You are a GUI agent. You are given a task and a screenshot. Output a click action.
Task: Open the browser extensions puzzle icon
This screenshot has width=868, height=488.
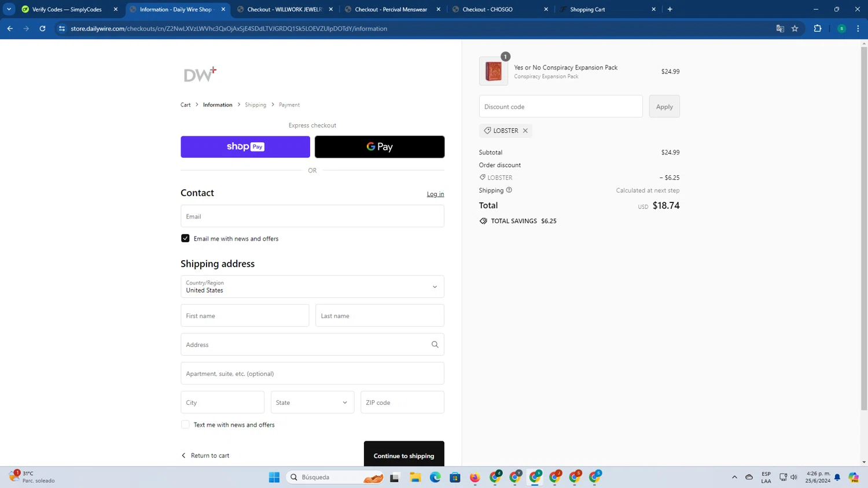pos(818,28)
